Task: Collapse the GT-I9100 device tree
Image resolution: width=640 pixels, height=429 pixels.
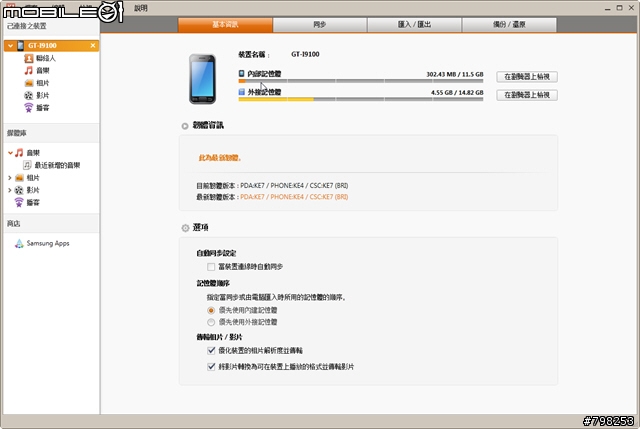Action: (x=11, y=46)
